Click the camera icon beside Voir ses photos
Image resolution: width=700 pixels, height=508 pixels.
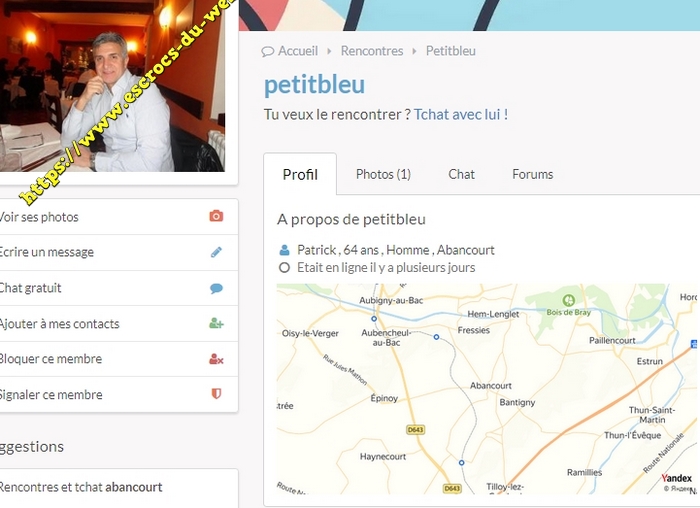point(216,216)
